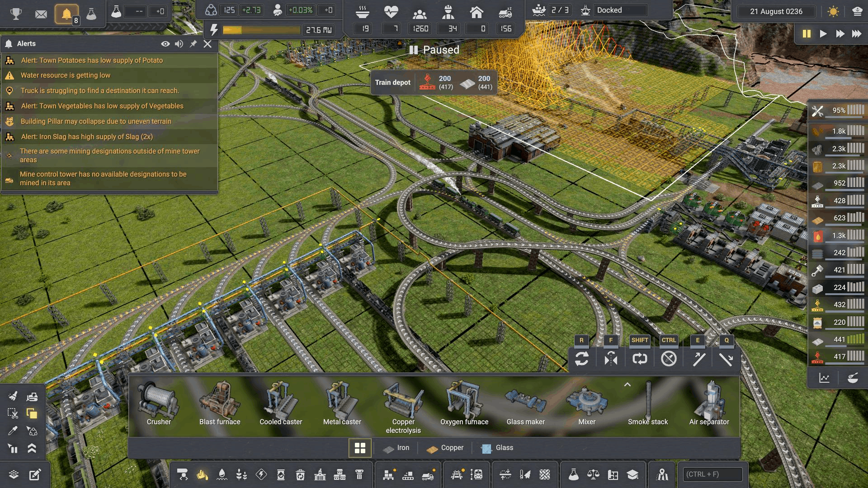The height and width of the screenshot is (488, 868).
Task: Click the flip tool above the F key
Action: 611,359
